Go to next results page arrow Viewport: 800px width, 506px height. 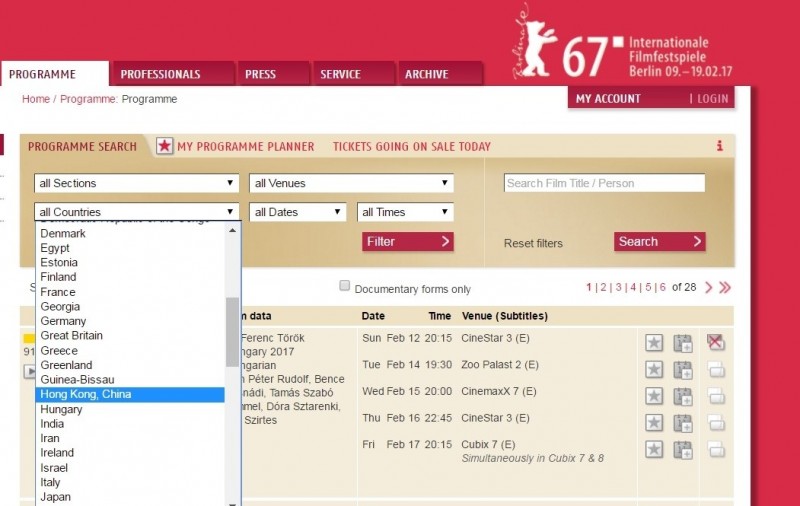(x=708, y=288)
